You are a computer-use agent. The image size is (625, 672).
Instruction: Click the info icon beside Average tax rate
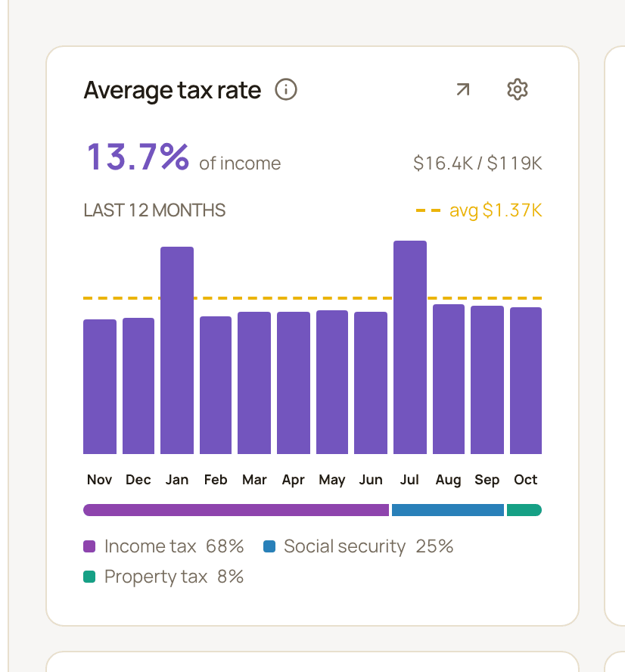point(286,89)
